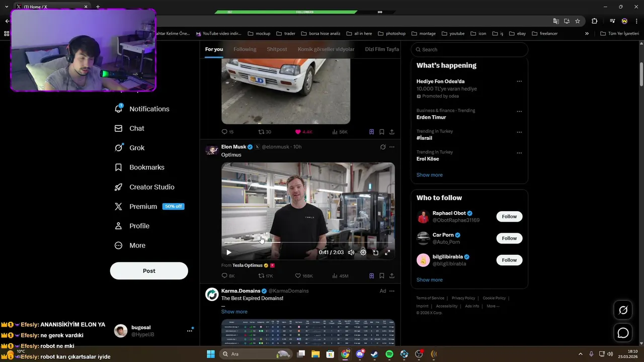The width and height of the screenshot is (644, 362).
Task: Open the Dizi Film Tayfa tab
Action: point(382,49)
